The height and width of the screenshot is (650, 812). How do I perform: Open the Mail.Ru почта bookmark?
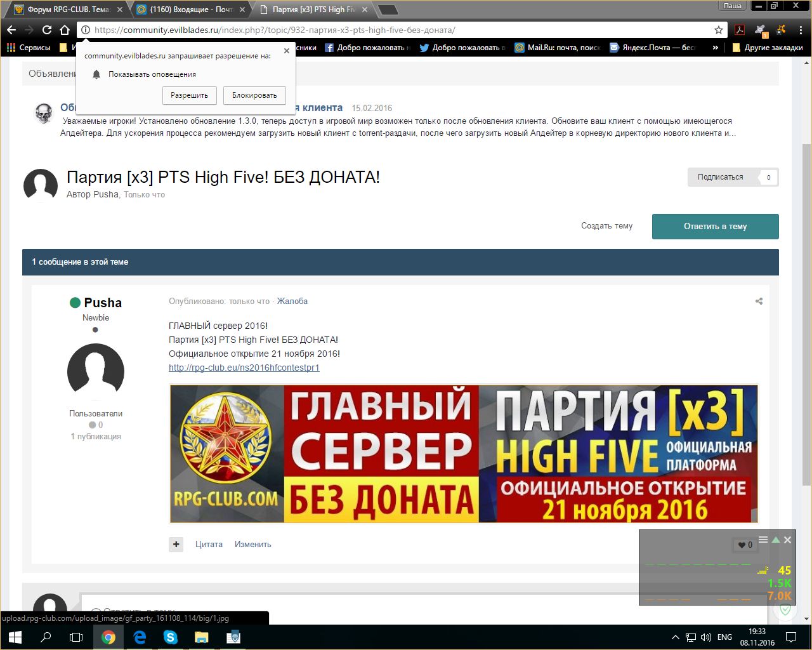coord(558,48)
